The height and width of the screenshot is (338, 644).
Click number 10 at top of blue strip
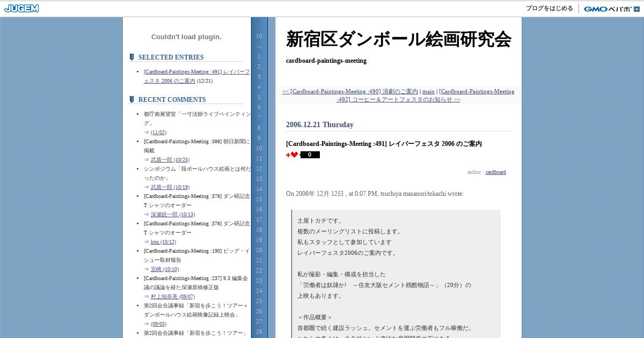[259, 36]
